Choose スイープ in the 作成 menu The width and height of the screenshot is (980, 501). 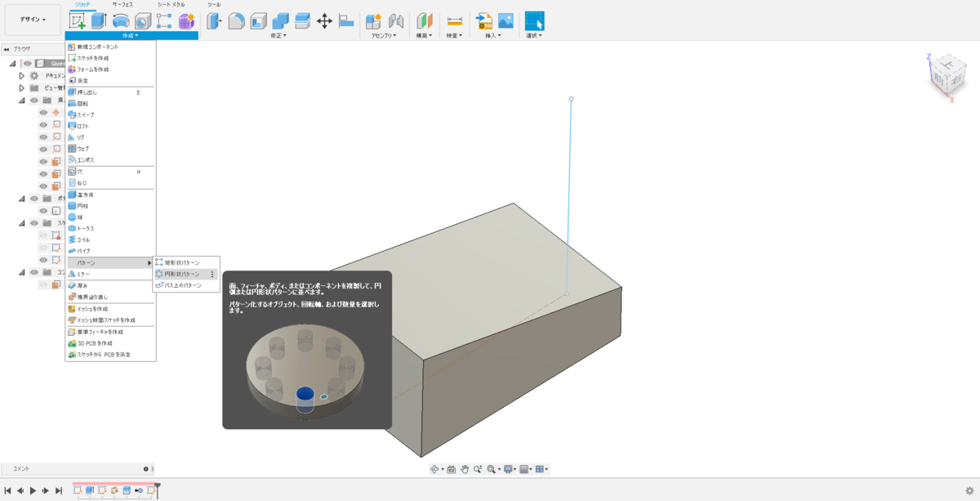click(x=111, y=115)
